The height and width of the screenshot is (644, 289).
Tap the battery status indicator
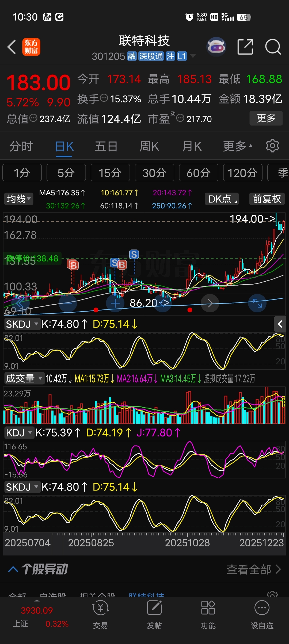[x=244, y=17]
